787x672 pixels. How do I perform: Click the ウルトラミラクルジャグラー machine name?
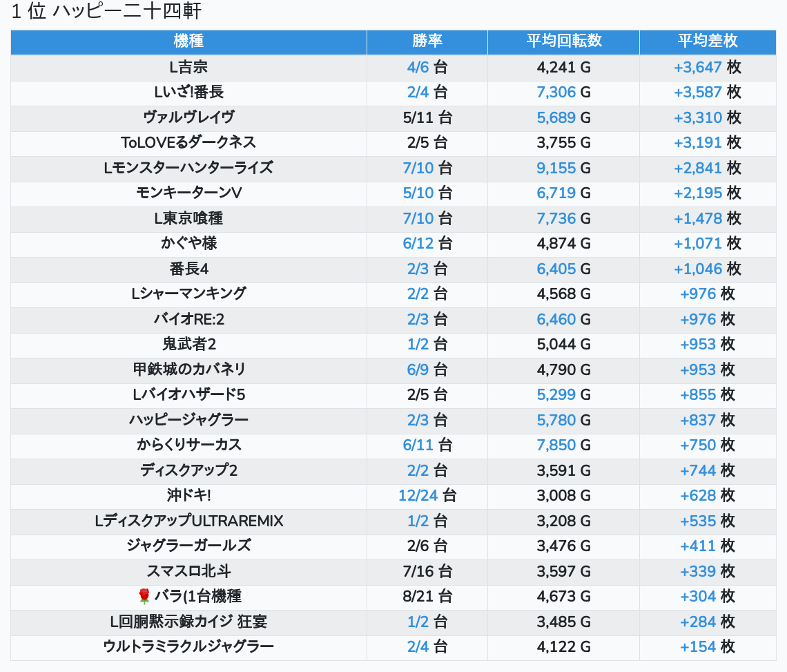(188, 647)
